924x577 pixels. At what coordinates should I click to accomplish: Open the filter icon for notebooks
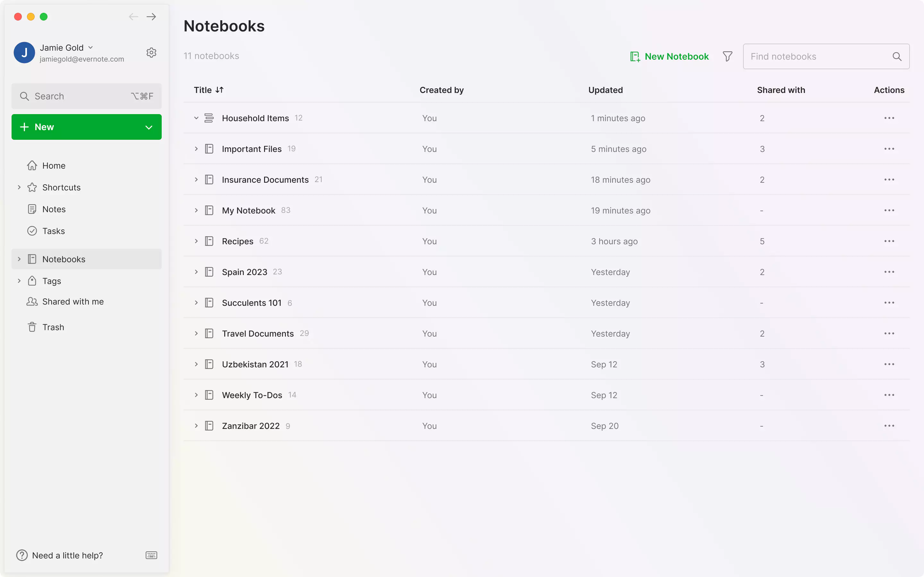(x=728, y=56)
